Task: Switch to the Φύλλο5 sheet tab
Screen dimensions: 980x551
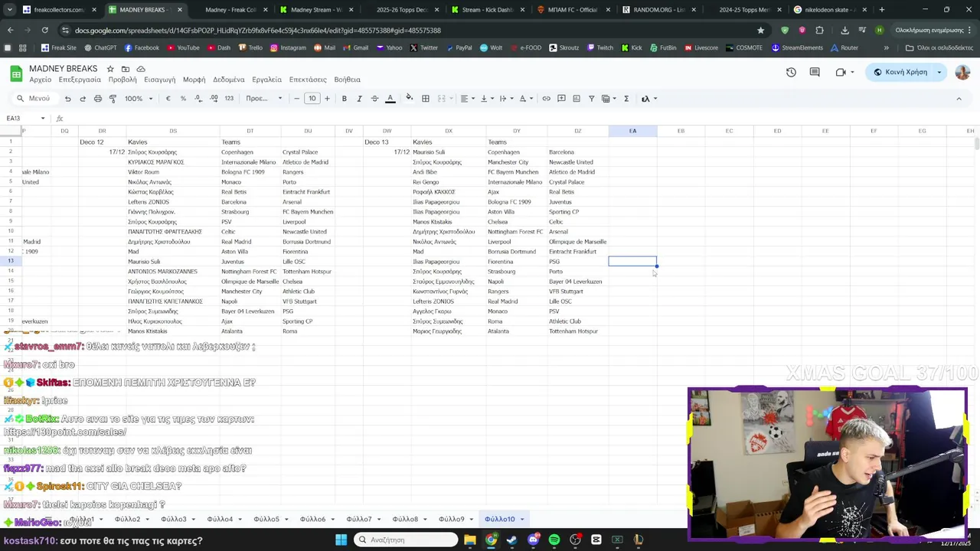Action: click(266, 519)
